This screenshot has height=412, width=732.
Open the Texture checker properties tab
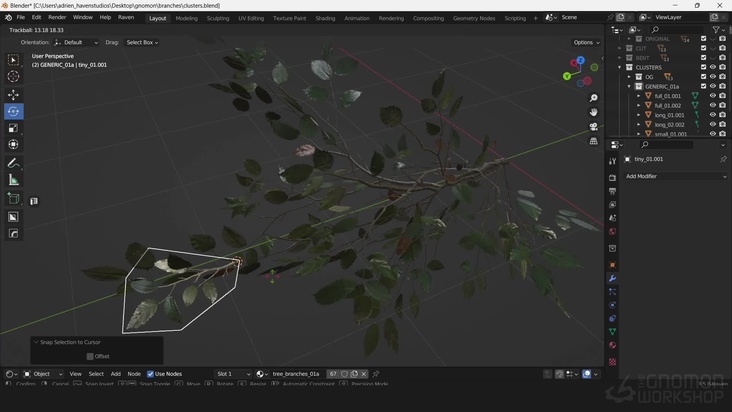612,362
